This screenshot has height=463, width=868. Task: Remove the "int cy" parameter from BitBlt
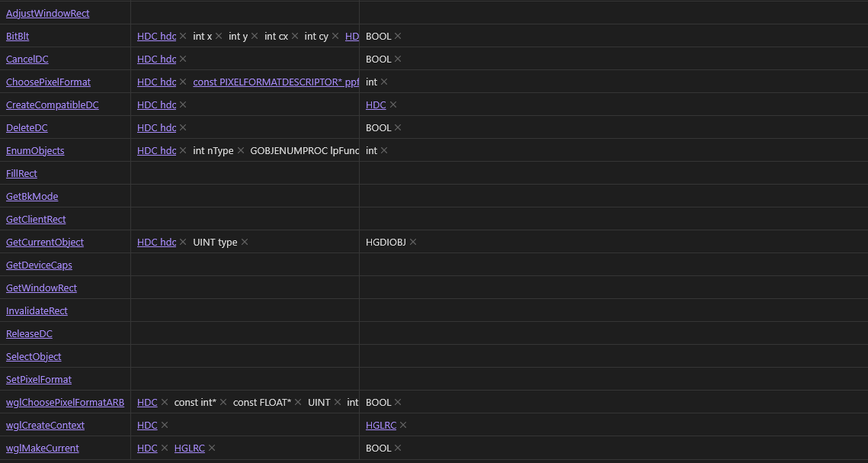click(335, 36)
